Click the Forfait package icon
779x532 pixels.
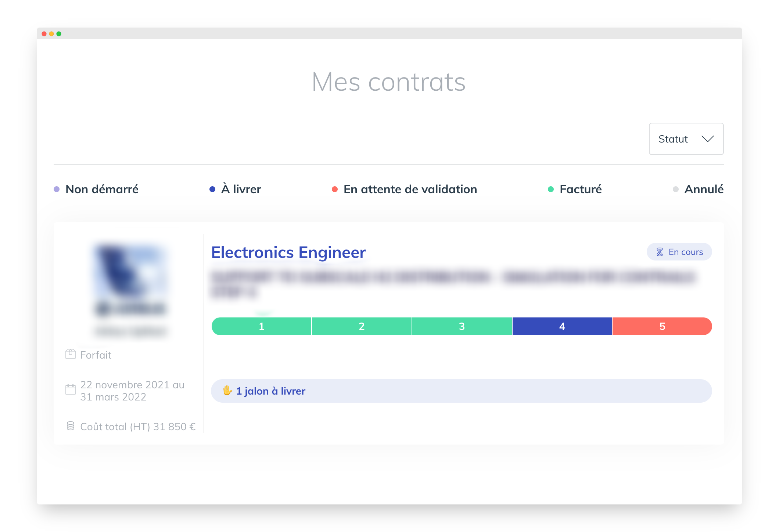pos(71,354)
